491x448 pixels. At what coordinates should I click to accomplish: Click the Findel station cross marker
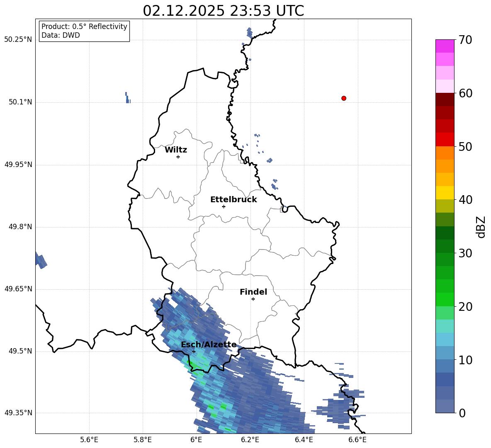point(253,299)
